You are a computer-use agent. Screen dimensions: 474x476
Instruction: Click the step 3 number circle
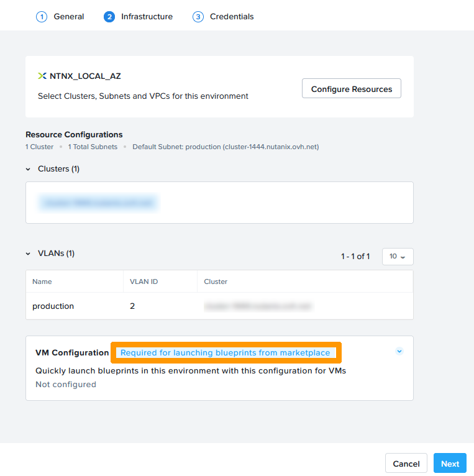198,17
